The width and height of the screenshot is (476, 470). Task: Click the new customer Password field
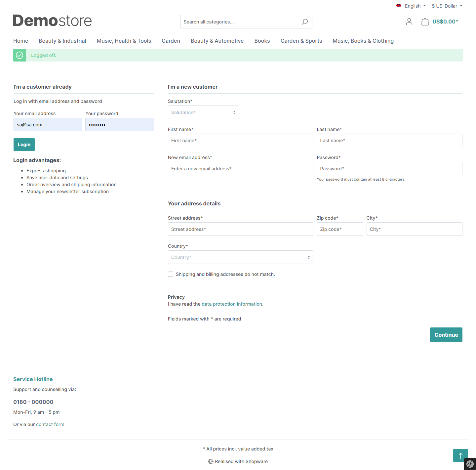pos(389,169)
